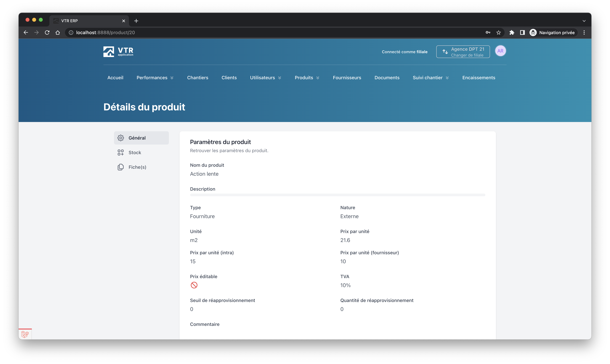Click Changer de filiale button
The image size is (610, 364).
tap(463, 52)
